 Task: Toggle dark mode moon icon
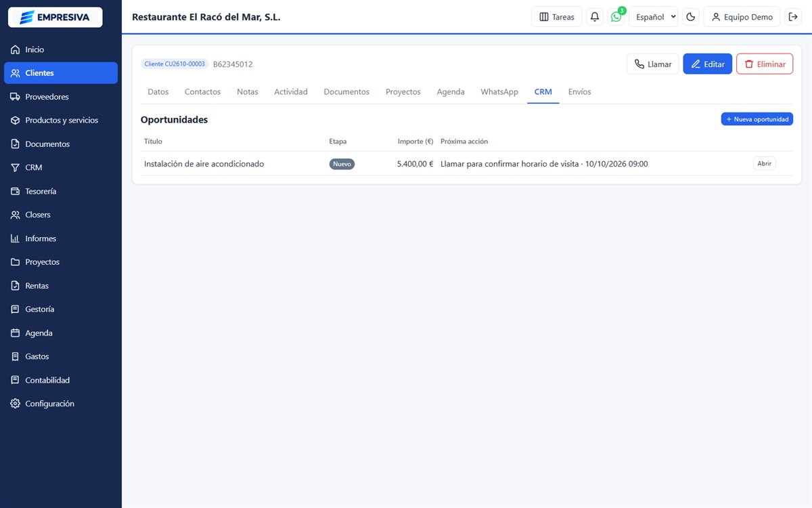click(691, 17)
